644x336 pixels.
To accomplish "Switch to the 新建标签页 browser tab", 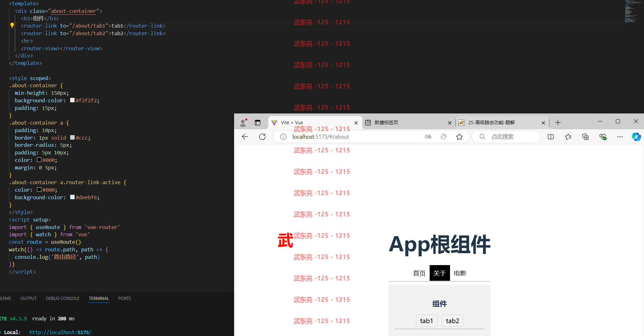I will tap(409, 123).
